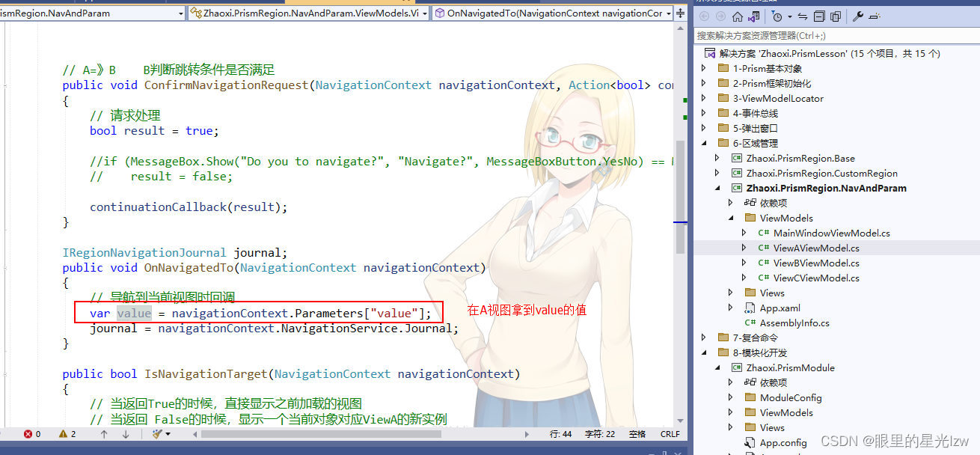Image resolution: width=980 pixels, height=455 pixels.
Task: Click the split editor button at top right
Action: tap(681, 13)
